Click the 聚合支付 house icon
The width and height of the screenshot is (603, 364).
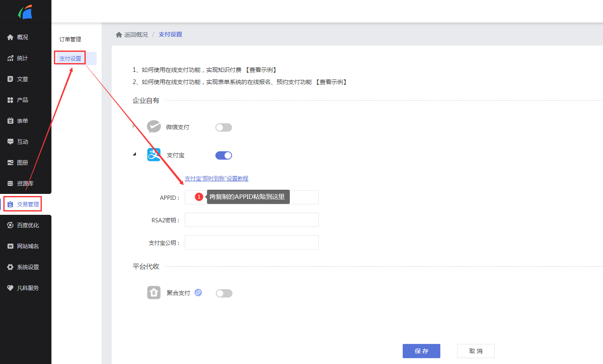pyautogui.click(x=154, y=293)
